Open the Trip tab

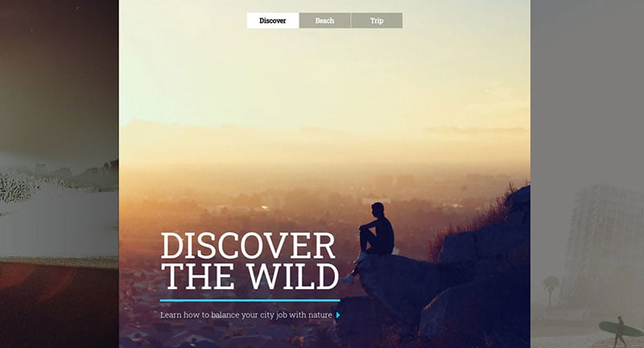[377, 21]
